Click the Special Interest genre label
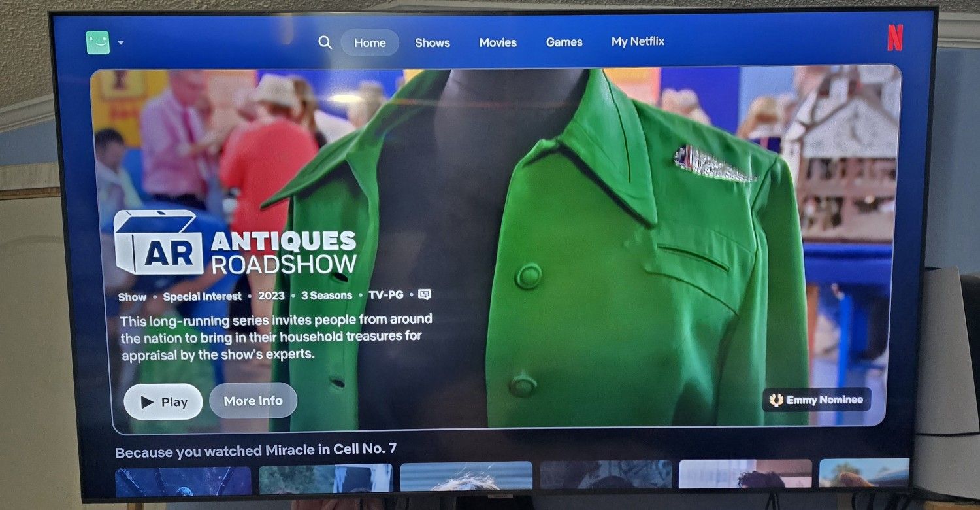The width and height of the screenshot is (980, 510). point(203,296)
